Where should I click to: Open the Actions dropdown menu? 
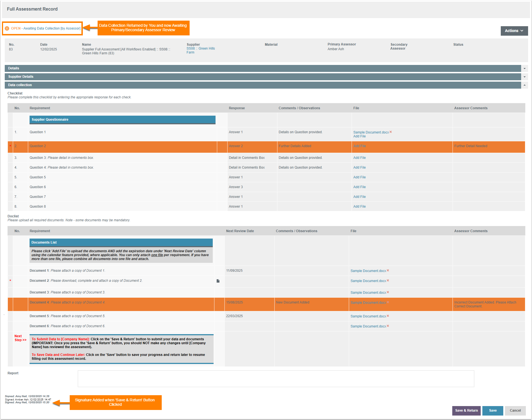pyautogui.click(x=514, y=31)
